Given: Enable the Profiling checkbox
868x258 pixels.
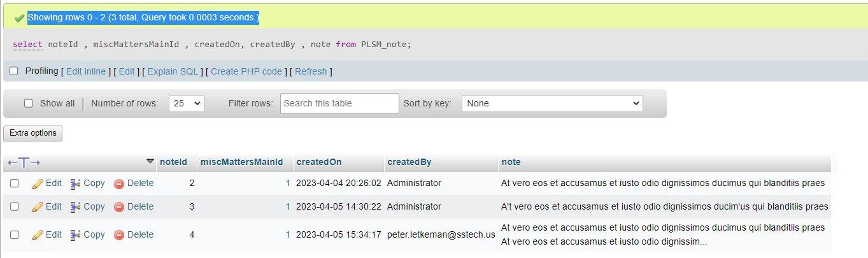Looking at the screenshot, I should [14, 71].
